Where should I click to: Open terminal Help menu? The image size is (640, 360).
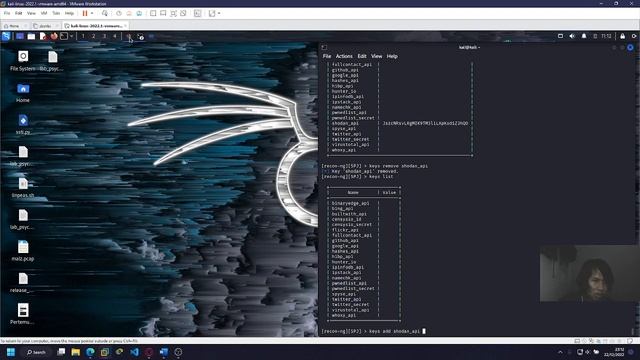[392, 56]
